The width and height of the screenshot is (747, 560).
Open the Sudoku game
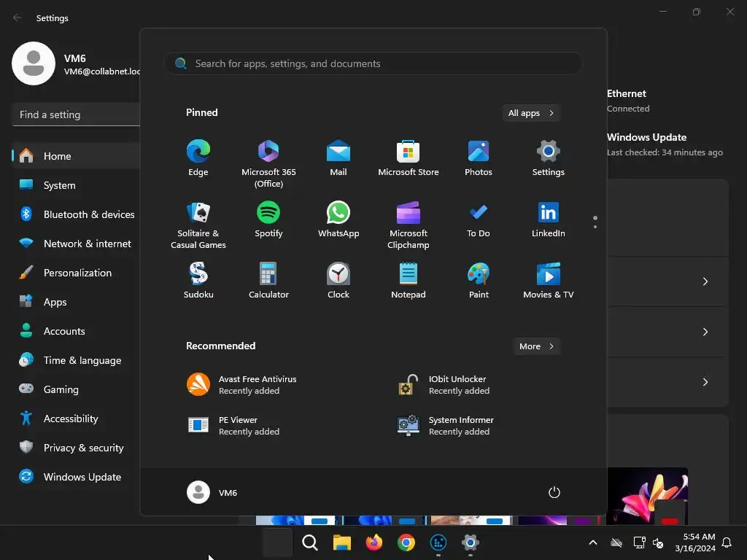pyautogui.click(x=198, y=281)
